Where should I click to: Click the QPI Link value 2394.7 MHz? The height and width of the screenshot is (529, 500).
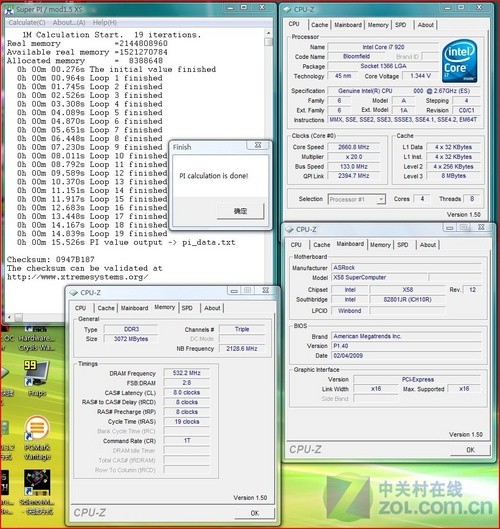(x=354, y=176)
